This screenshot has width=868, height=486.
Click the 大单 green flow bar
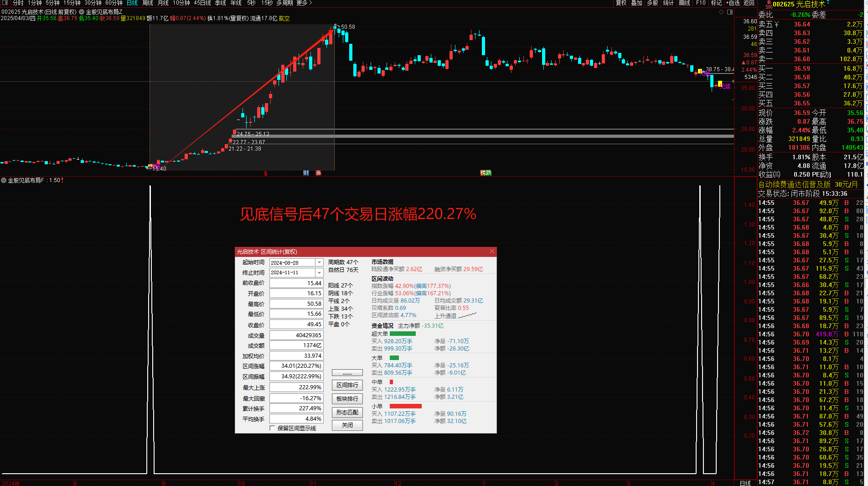(x=394, y=358)
